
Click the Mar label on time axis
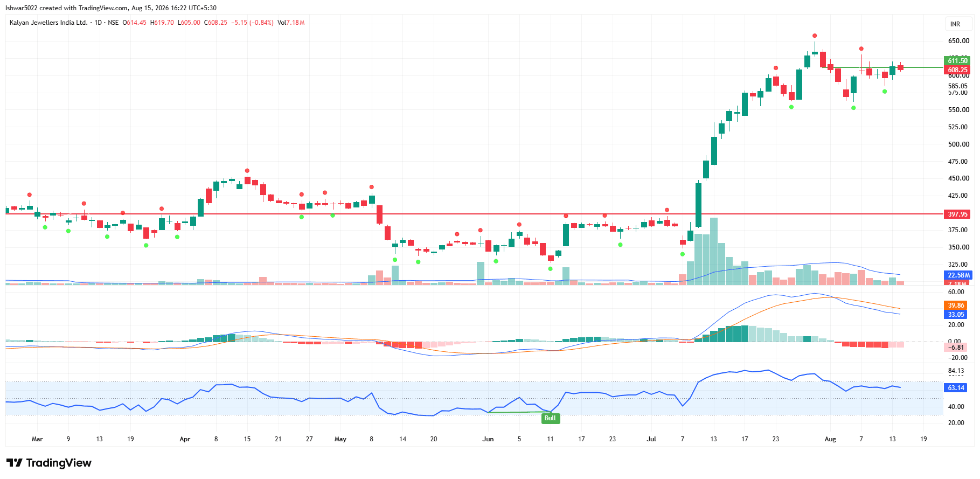pyautogui.click(x=37, y=439)
